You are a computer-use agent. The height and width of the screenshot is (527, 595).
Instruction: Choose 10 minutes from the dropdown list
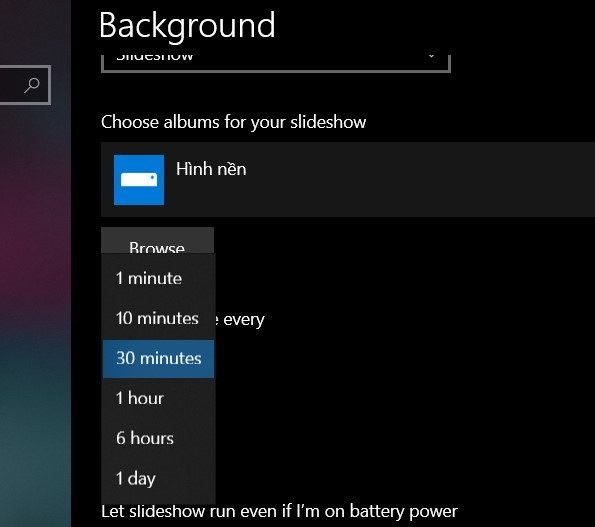(158, 318)
